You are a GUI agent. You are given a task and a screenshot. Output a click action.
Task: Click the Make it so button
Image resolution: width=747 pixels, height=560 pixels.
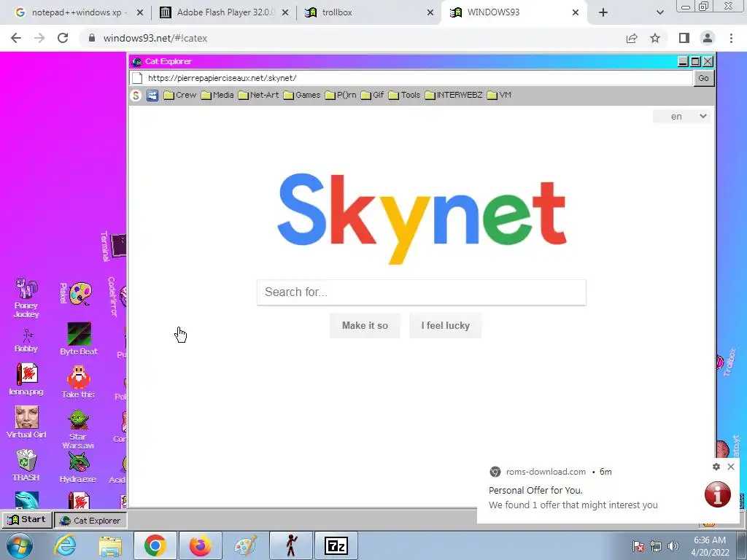pyautogui.click(x=365, y=326)
